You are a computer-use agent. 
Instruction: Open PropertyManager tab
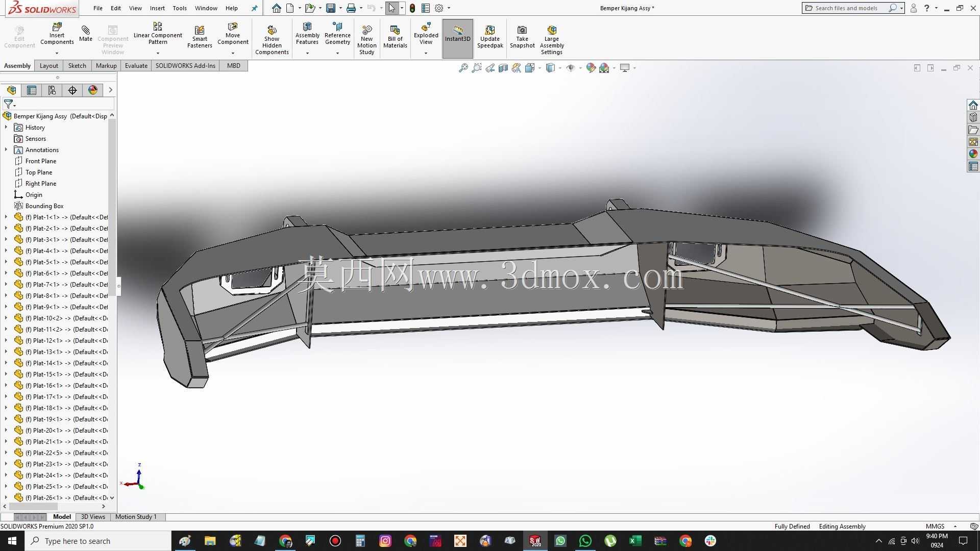click(x=32, y=90)
